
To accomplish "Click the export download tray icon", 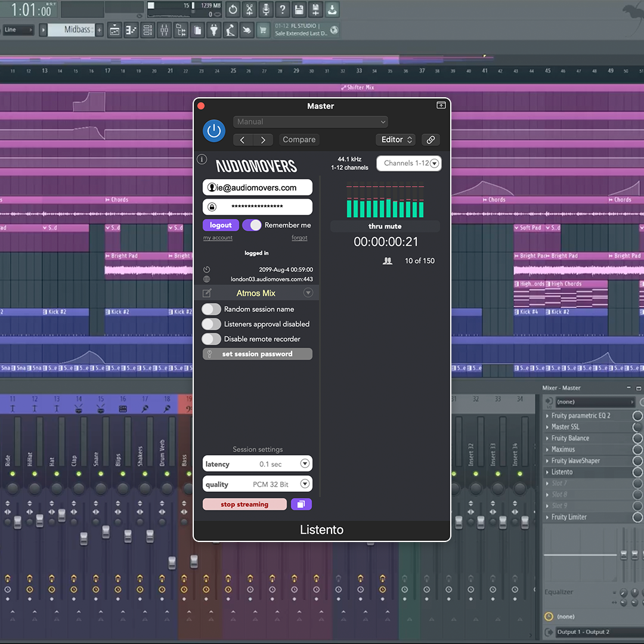I will 332,9.
